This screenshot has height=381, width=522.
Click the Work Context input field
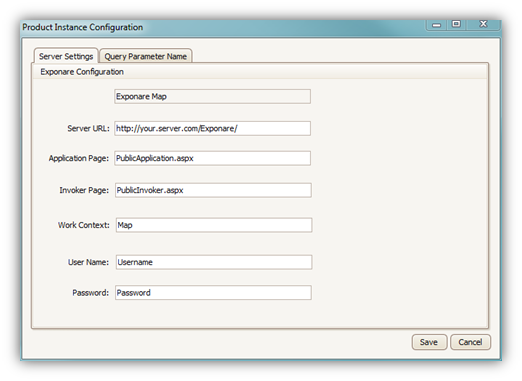214,225
